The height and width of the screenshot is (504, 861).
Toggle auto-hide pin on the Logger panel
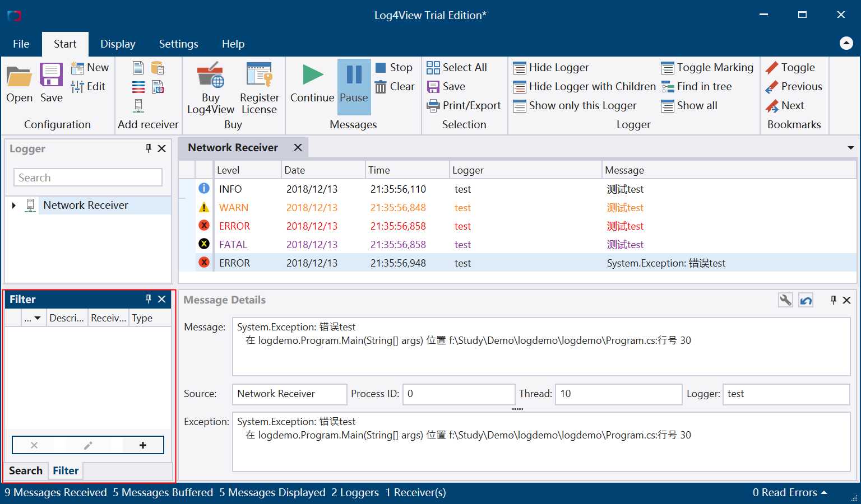149,148
